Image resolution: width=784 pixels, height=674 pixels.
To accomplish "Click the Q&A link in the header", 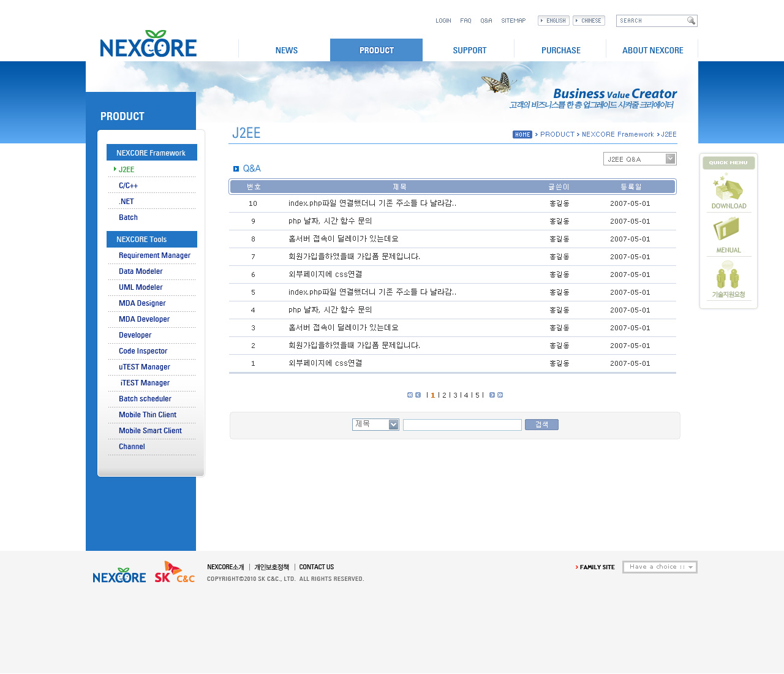I will (486, 21).
